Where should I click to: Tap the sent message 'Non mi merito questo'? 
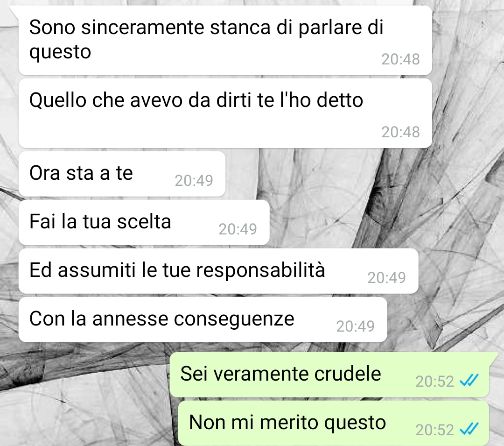point(333,423)
